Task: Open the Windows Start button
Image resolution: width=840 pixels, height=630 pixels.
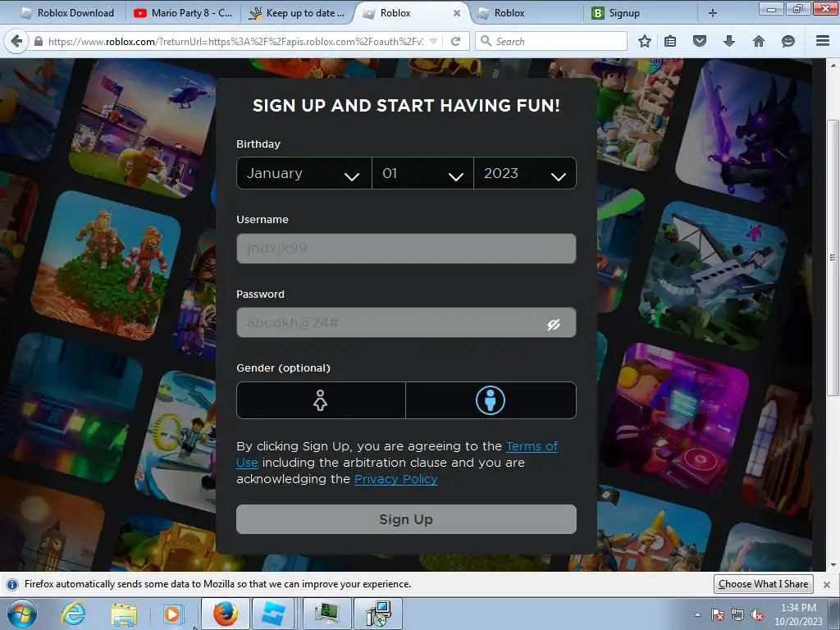Action: coord(22,614)
